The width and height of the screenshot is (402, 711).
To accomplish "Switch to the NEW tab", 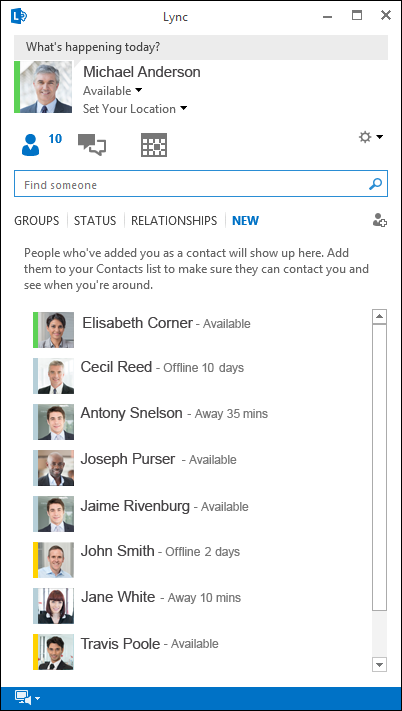I will (246, 221).
